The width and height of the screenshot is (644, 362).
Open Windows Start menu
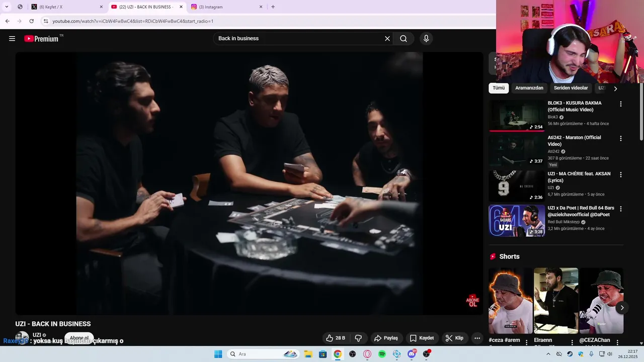[x=218, y=354]
